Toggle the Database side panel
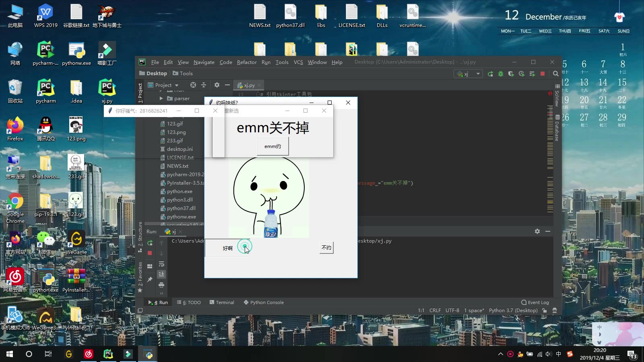Image resolution: width=644 pixels, height=362 pixels. (x=557, y=128)
